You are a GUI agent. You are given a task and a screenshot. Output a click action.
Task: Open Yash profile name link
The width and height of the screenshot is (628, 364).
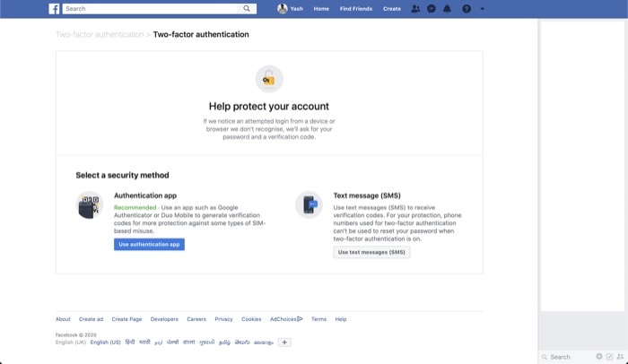point(296,9)
